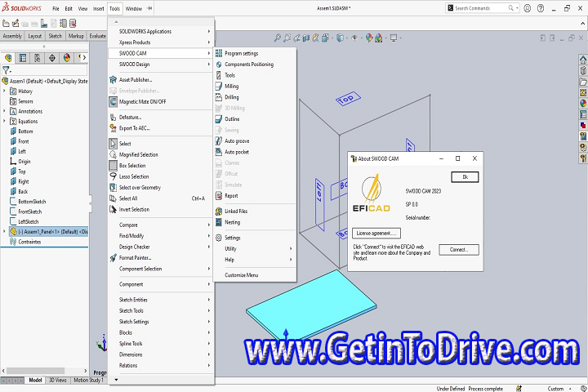The image size is (588, 392).
Task: Open the Window menu
Action: point(133,8)
